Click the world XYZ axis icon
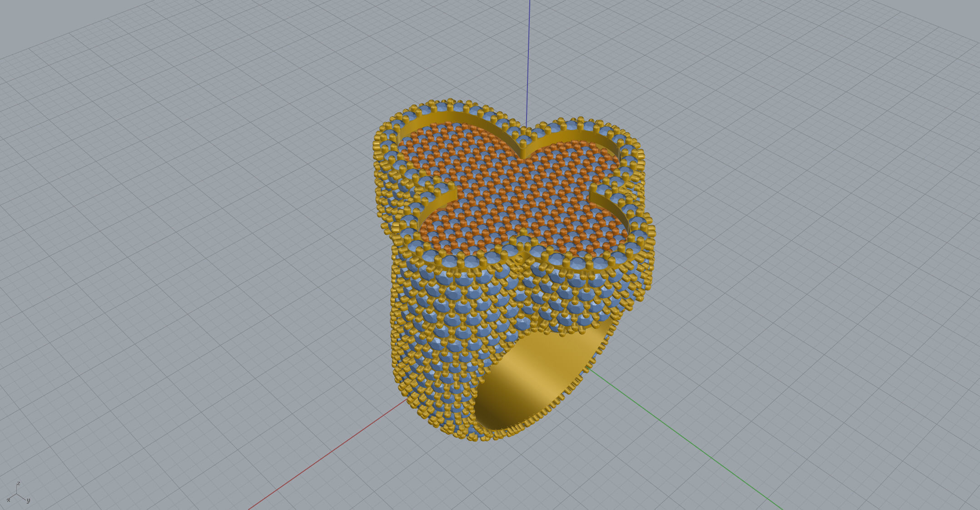Screen dimensions: 980x510 coord(18,493)
